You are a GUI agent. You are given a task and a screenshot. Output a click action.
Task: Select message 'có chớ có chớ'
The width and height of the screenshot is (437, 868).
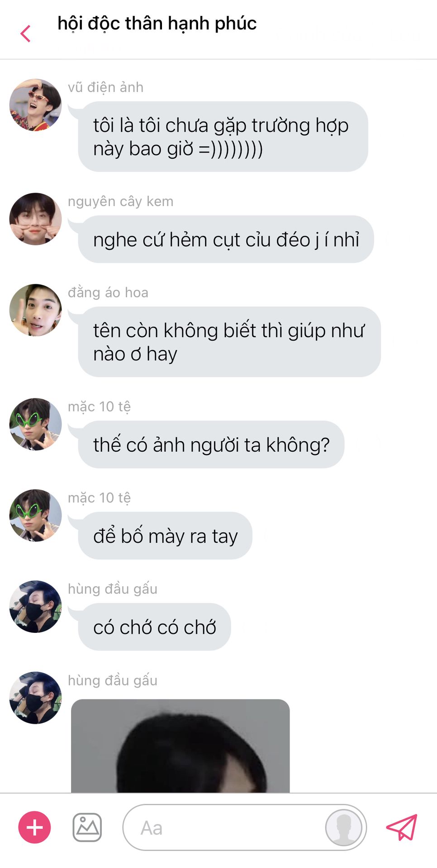(x=155, y=627)
